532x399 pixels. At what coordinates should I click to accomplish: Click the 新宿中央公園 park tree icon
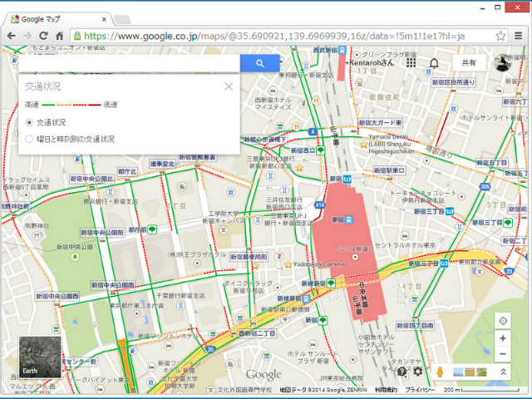[x=75, y=257]
